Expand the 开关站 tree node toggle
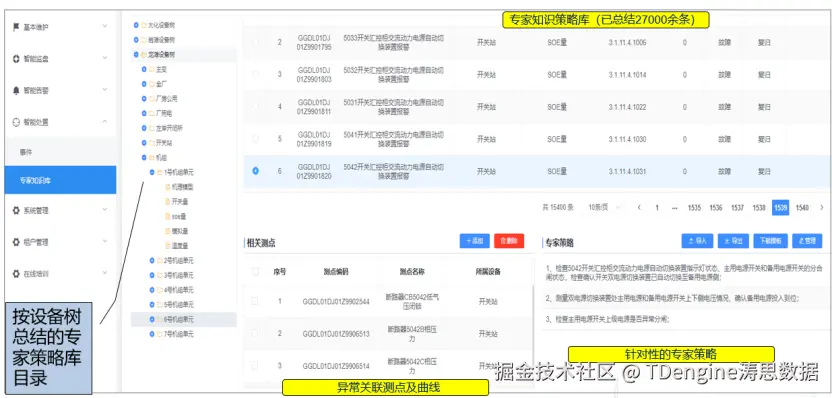The width and height of the screenshot is (832, 398). pyautogui.click(x=144, y=143)
